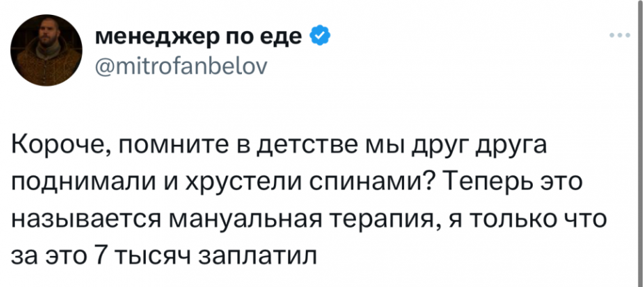644x287 pixels.
Task: Open the profile avatar photo
Action: click(x=47, y=51)
